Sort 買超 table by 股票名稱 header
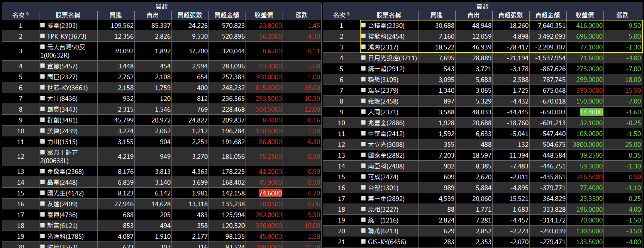Viewport: 644px width, 248px height. click(x=68, y=15)
